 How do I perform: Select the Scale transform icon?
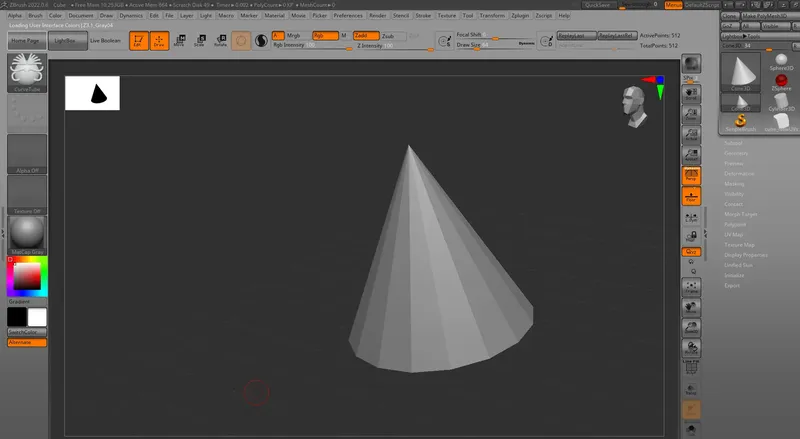point(199,41)
